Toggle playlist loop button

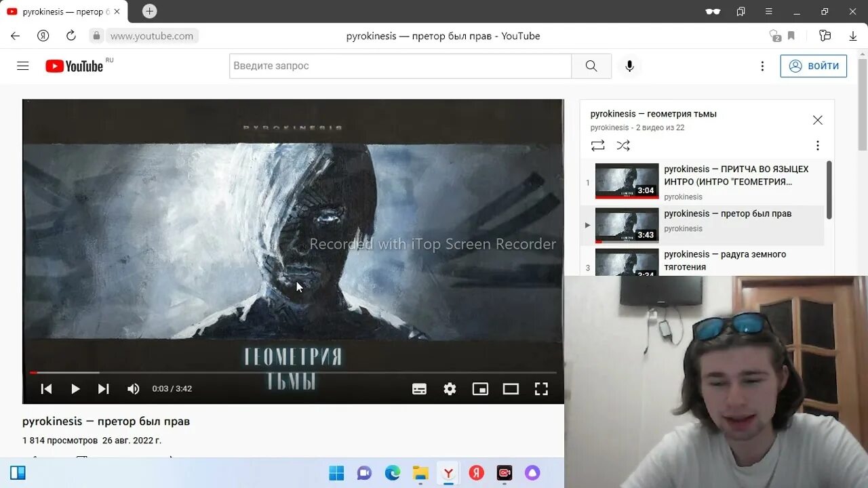(597, 146)
